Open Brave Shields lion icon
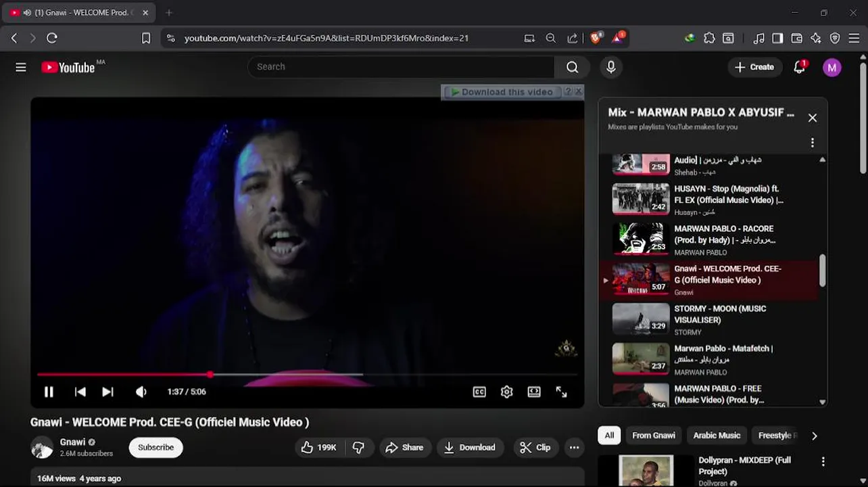The width and height of the screenshot is (868, 487). pos(596,39)
